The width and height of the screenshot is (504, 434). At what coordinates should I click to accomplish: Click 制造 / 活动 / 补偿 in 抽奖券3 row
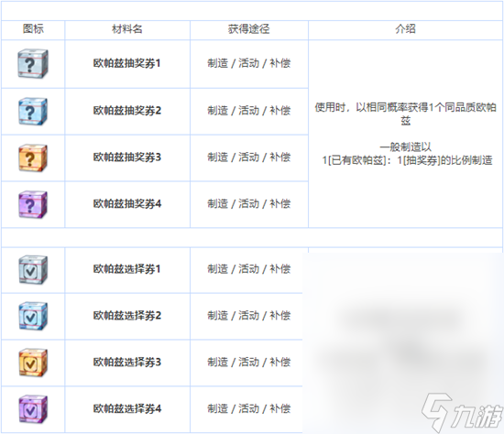[x=248, y=157]
